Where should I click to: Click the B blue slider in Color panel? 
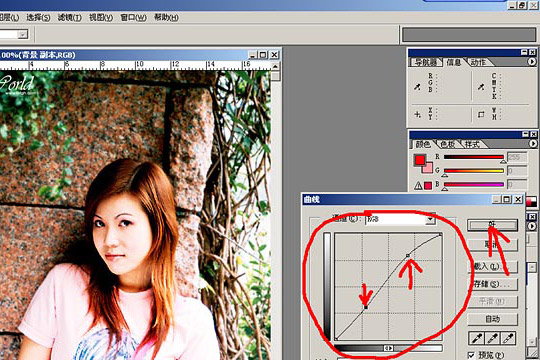click(x=474, y=184)
